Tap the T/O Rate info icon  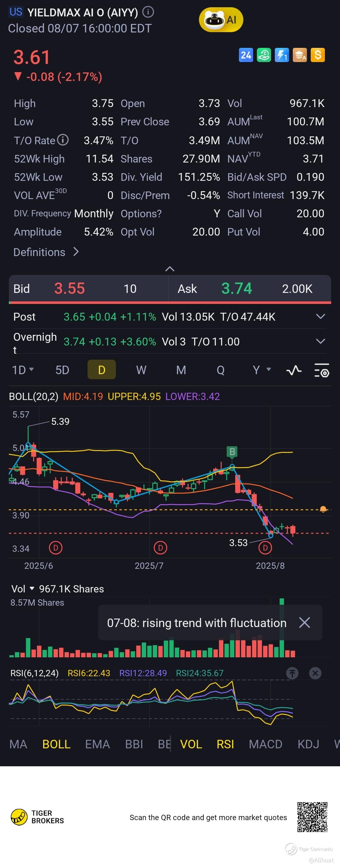click(x=63, y=140)
